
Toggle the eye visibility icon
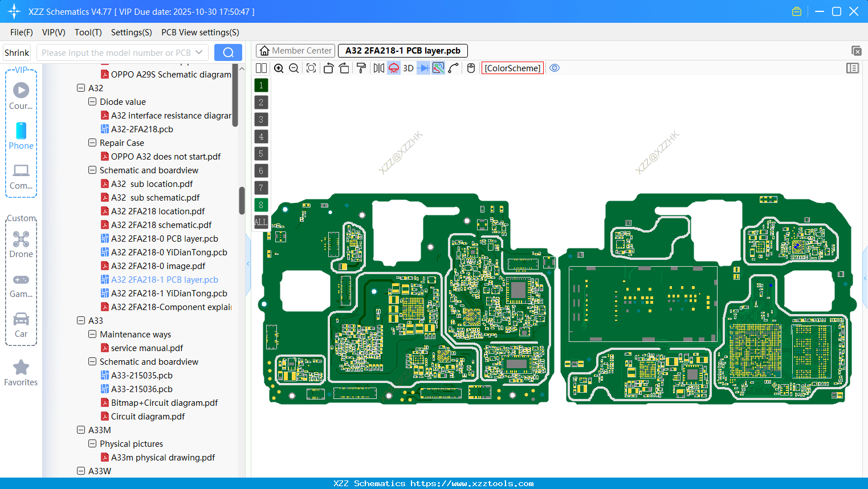(x=555, y=68)
